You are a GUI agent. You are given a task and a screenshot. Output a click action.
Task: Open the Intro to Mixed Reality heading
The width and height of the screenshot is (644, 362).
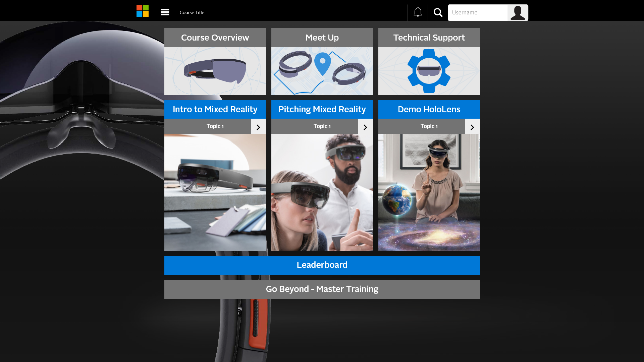(x=215, y=109)
